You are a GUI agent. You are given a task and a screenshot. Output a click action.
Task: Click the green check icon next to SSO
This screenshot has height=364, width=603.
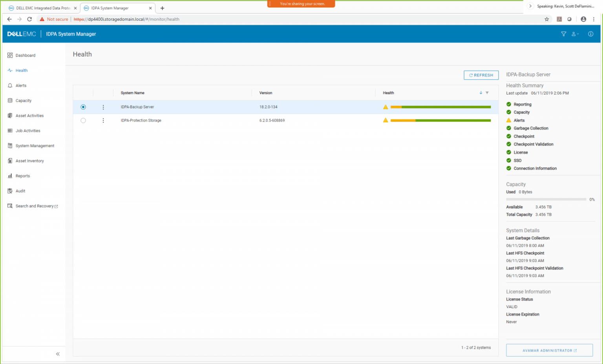pyautogui.click(x=509, y=160)
